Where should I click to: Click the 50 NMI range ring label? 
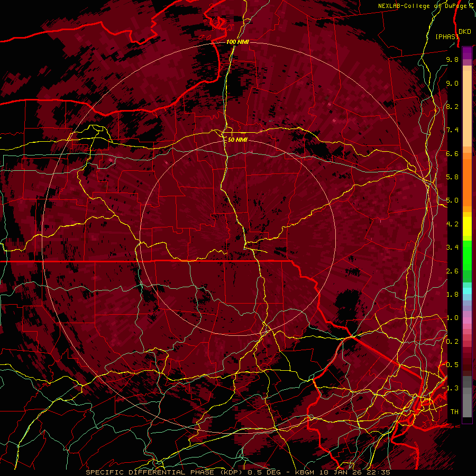coord(237,140)
